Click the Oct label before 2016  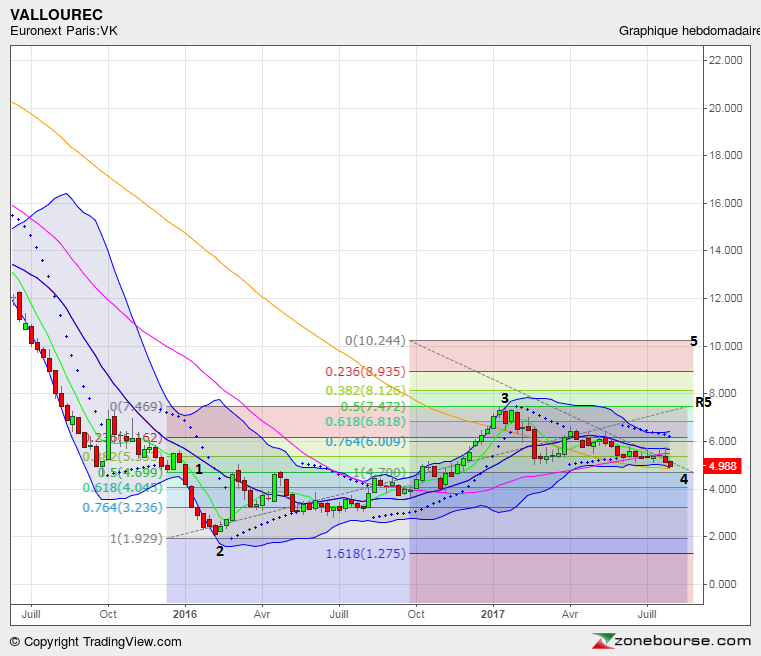108,614
